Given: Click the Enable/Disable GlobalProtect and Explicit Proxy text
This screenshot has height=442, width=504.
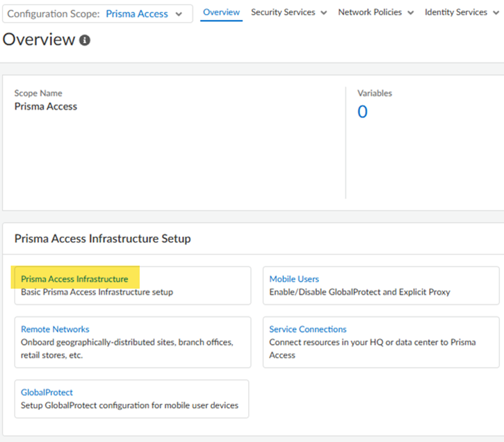Looking at the screenshot, I should (359, 292).
